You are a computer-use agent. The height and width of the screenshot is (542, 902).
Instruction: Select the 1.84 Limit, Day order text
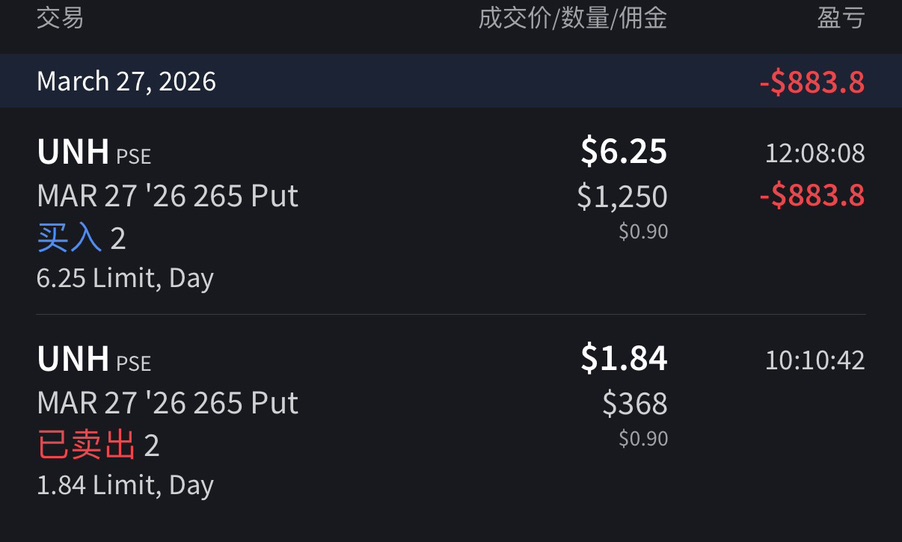(125, 485)
